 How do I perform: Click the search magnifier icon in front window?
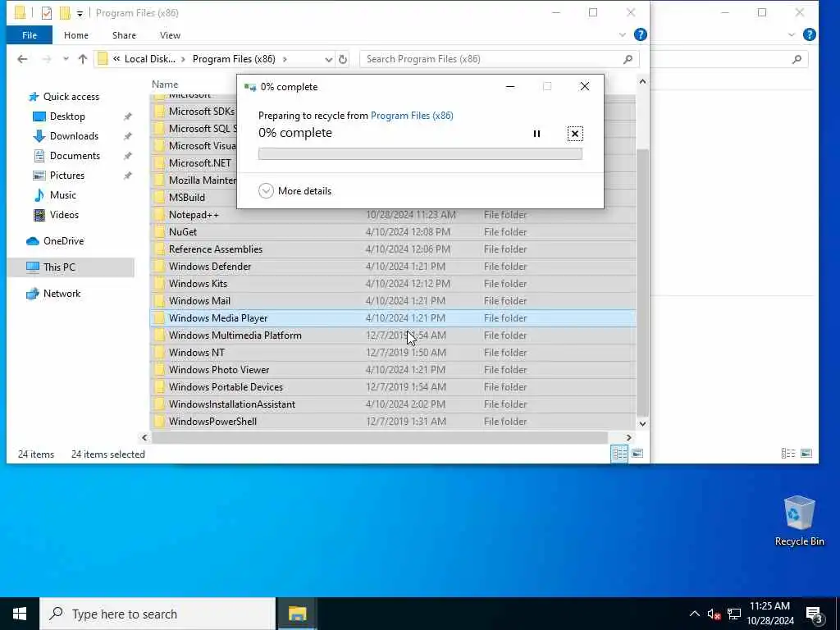(x=628, y=59)
